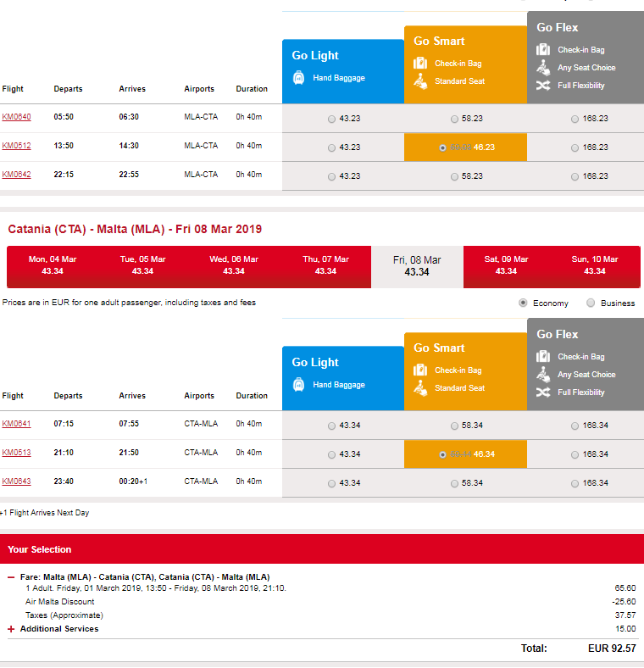Click the Hand Baggage icon in the upper Go Light header

[x=298, y=77]
